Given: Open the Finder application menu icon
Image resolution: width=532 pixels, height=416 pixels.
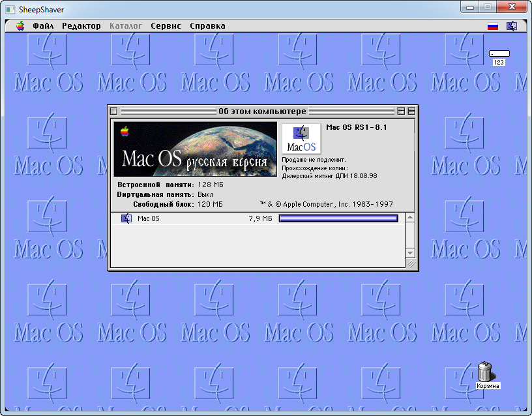Looking at the screenshot, I should tap(512, 26).
